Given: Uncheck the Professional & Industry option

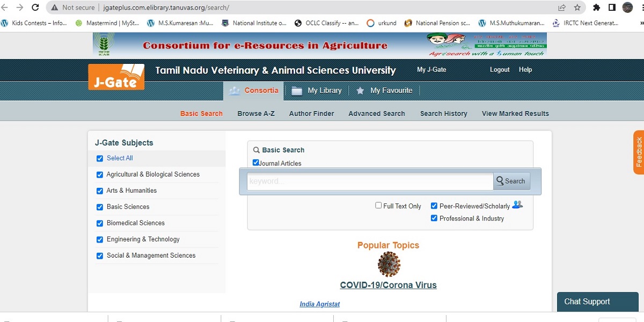Looking at the screenshot, I should pyautogui.click(x=434, y=218).
